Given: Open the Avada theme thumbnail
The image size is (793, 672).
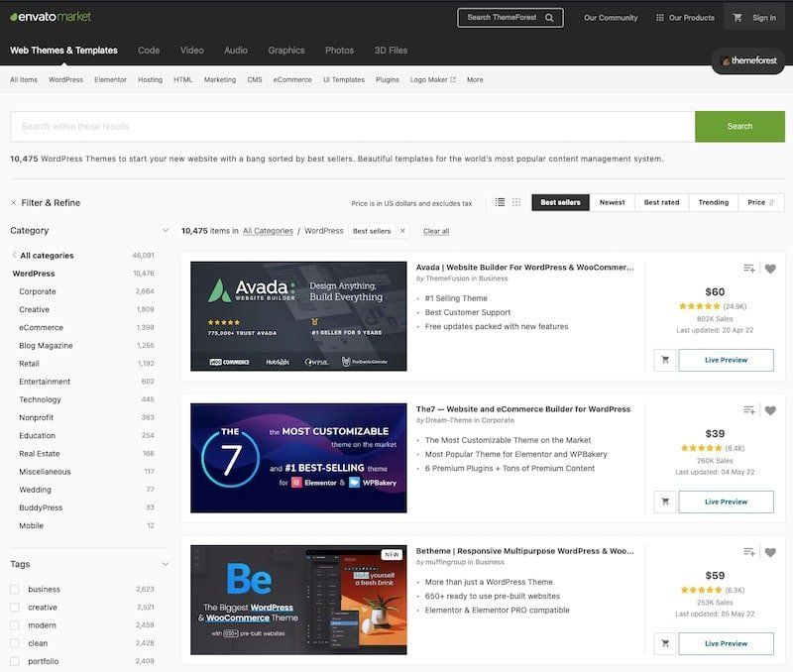Looking at the screenshot, I should point(298,316).
